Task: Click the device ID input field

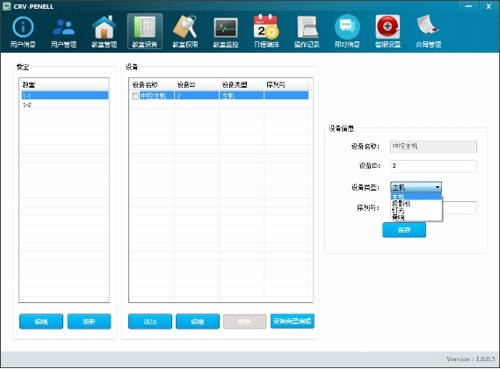Action: point(433,166)
